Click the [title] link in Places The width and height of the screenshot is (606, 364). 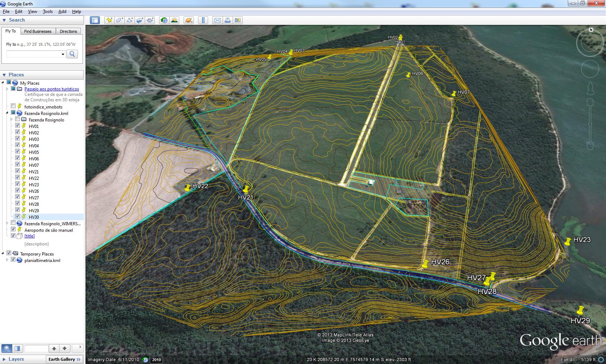(x=30, y=236)
